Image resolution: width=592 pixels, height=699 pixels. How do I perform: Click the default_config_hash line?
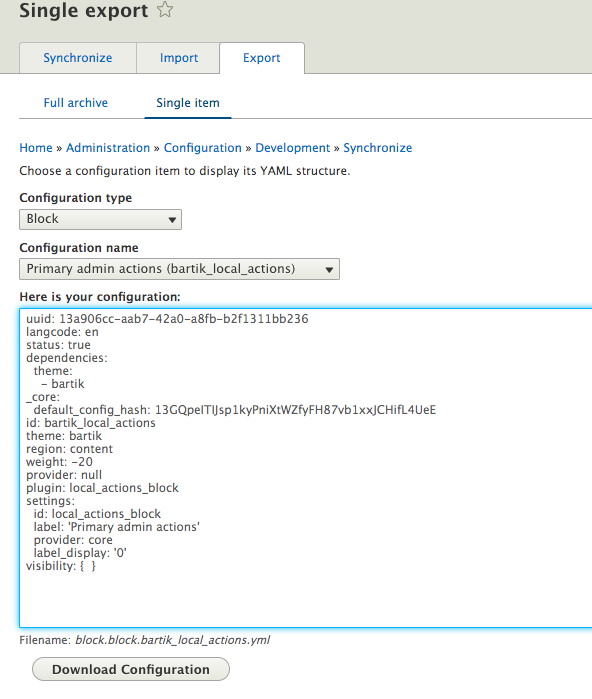(x=234, y=410)
